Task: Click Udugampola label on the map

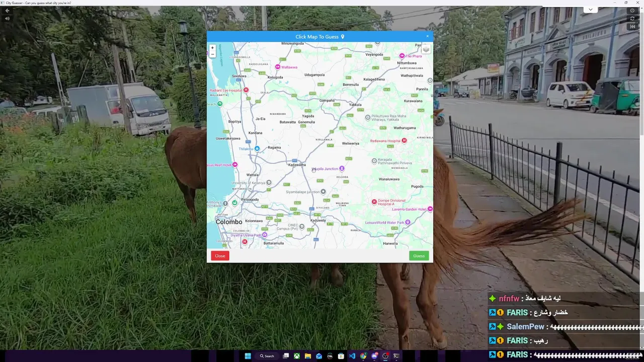Action: coord(314,74)
